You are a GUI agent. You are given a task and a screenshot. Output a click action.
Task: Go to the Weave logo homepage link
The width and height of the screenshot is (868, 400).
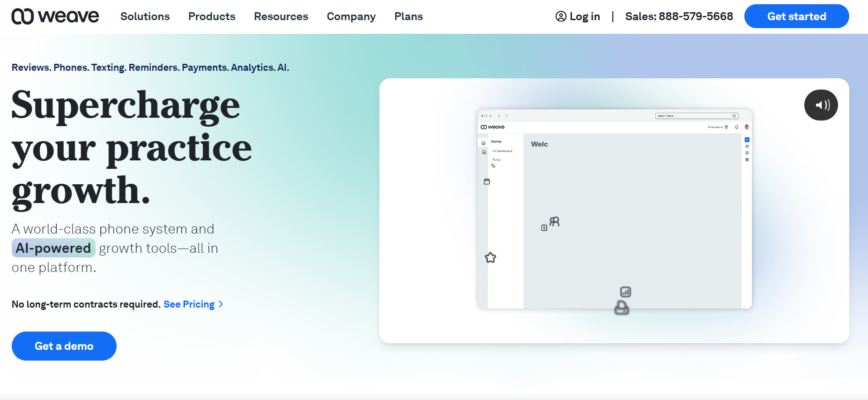(55, 16)
